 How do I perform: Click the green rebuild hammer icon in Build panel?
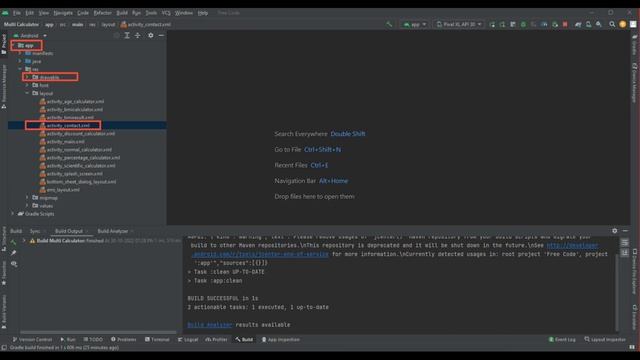click(13, 242)
